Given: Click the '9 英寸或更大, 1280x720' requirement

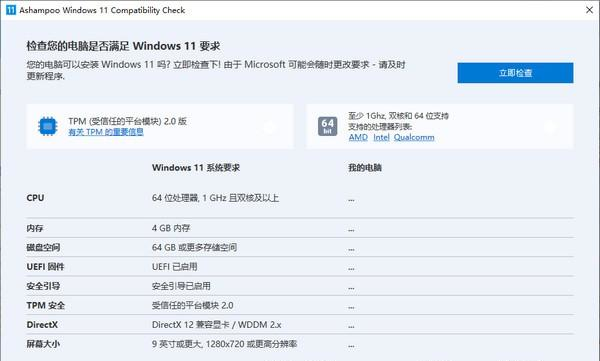Looking at the screenshot, I should click(224, 344).
